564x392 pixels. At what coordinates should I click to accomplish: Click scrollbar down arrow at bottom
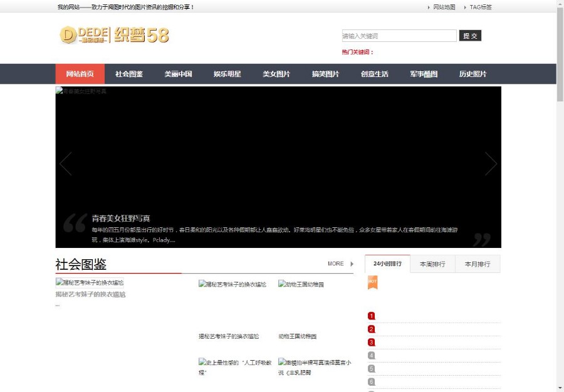pos(560,388)
